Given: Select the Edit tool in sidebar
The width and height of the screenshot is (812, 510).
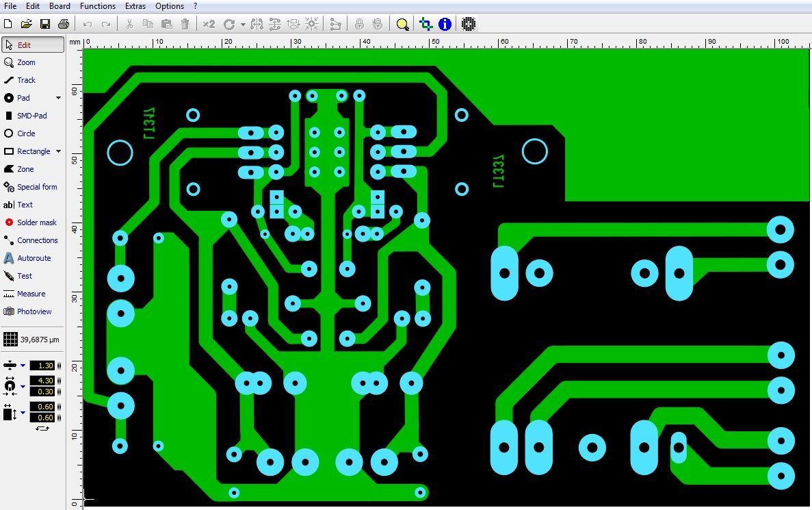Looking at the screenshot, I should (x=33, y=44).
